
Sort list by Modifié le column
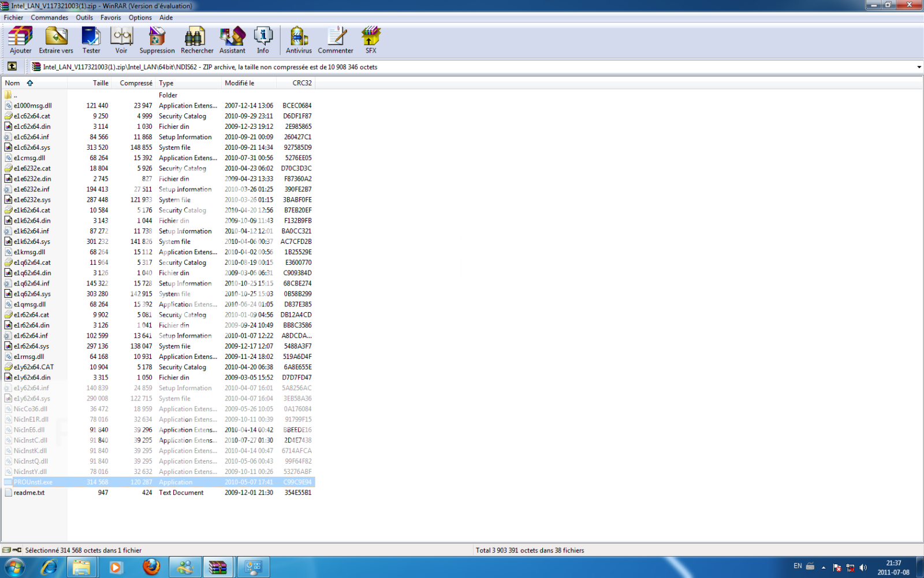239,83
